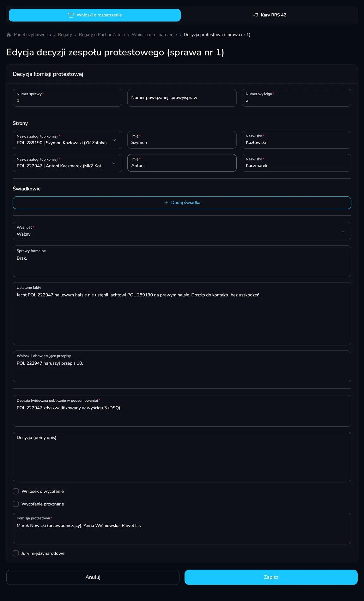The height and width of the screenshot is (601, 364).
Task: Focus the Numer sprawy field
Action: [x=67, y=98]
